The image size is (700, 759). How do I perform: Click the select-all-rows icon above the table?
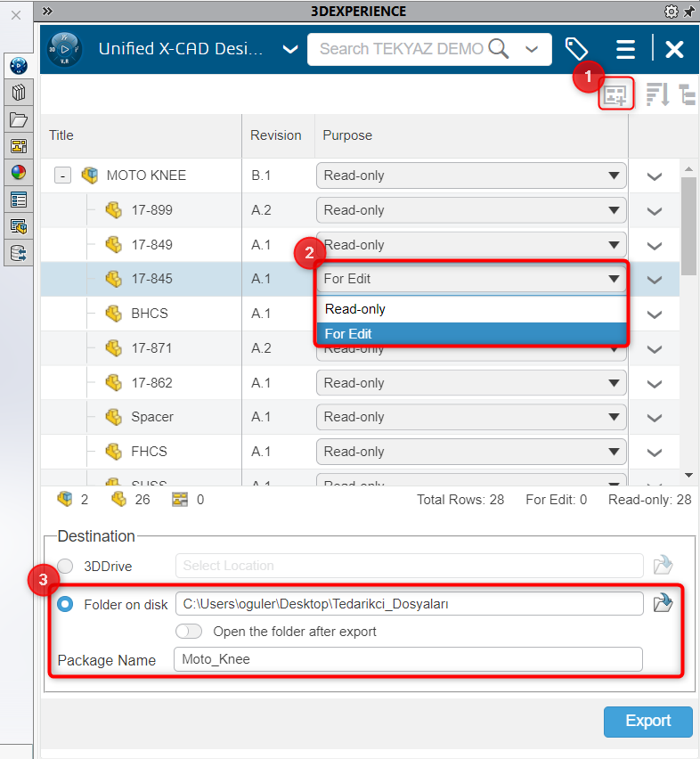(615, 94)
